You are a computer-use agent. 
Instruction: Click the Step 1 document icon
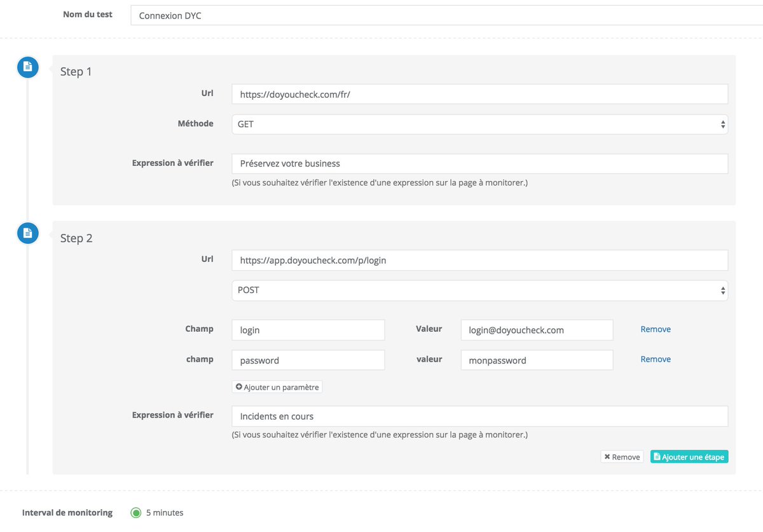pyautogui.click(x=28, y=67)
